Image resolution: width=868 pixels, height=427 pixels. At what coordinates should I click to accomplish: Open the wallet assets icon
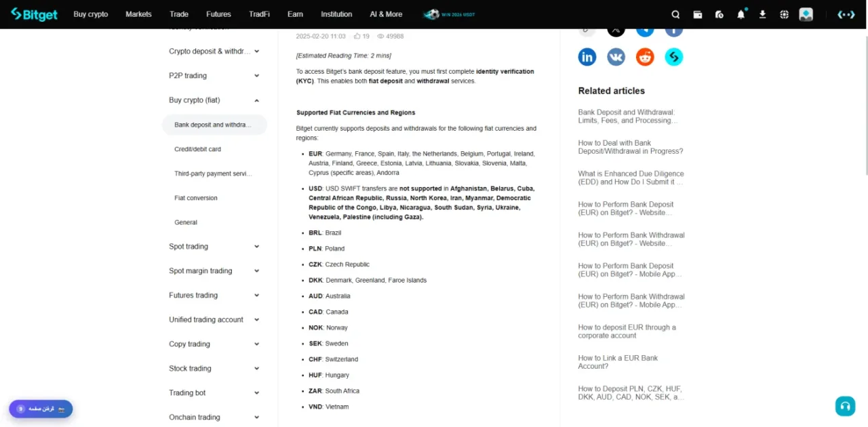coord(697,14)
